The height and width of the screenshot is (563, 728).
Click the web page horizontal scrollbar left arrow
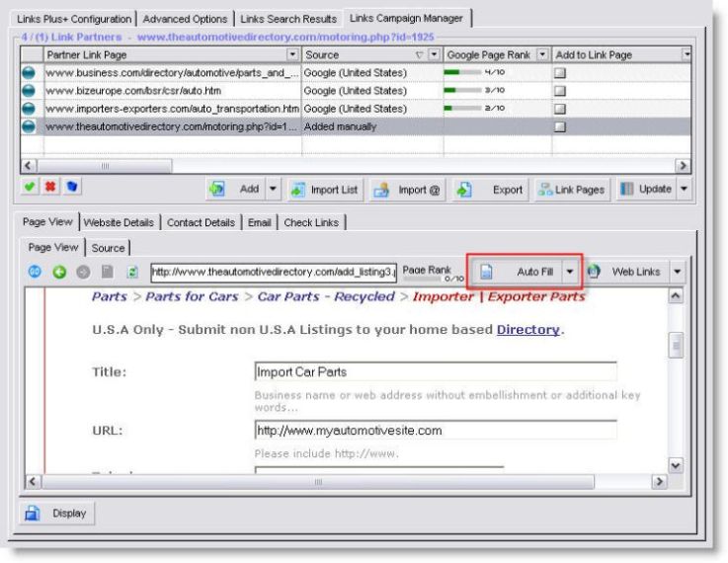tap(32, 481)
